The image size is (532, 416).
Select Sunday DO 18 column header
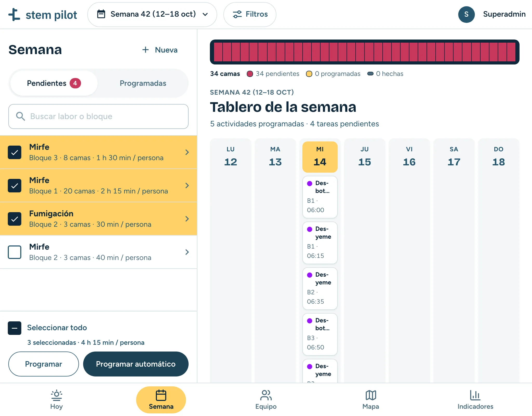[499, 157]
